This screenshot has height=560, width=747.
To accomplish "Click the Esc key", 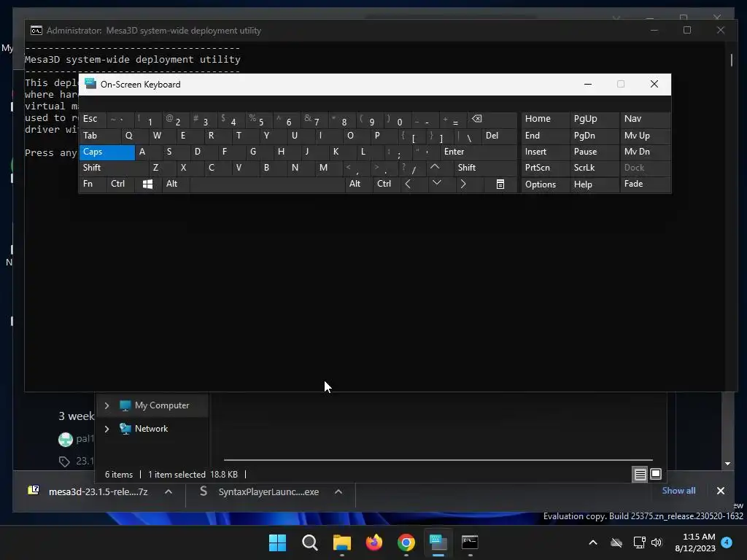I will coord(93,119).
